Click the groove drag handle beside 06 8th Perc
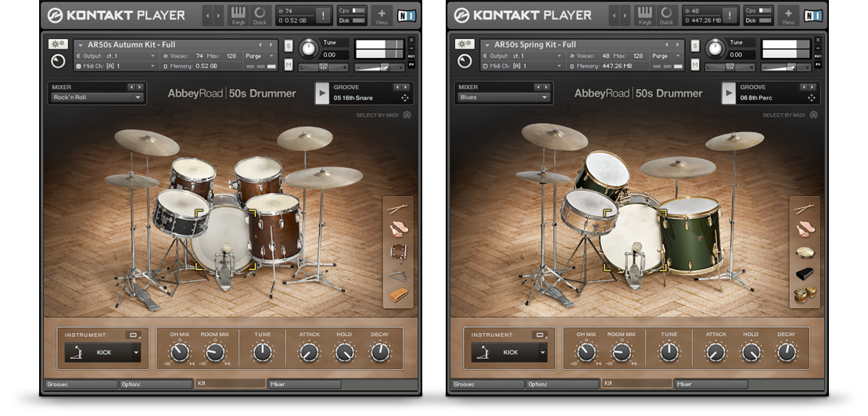The width and height of the screenshot is (868, 416). click(812, 98)
